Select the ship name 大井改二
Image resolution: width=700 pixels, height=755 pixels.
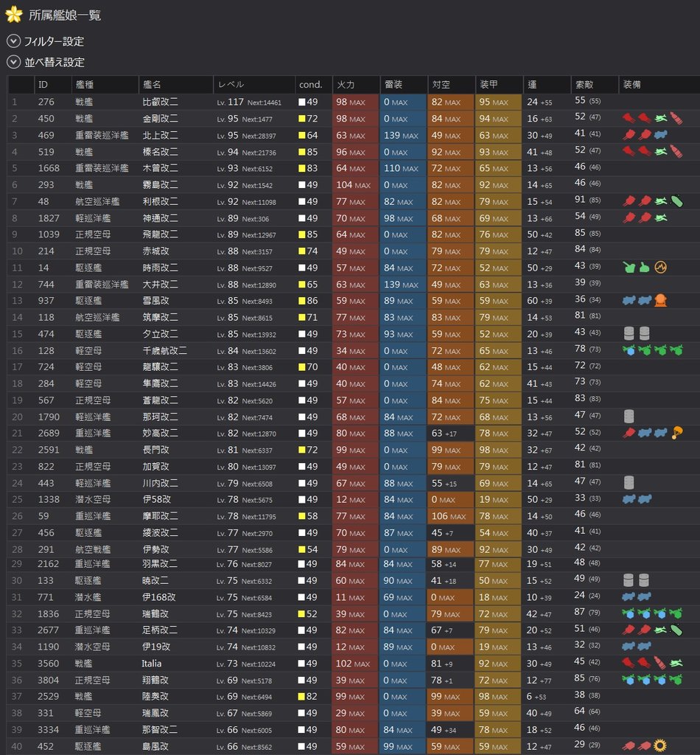point(160,284)
